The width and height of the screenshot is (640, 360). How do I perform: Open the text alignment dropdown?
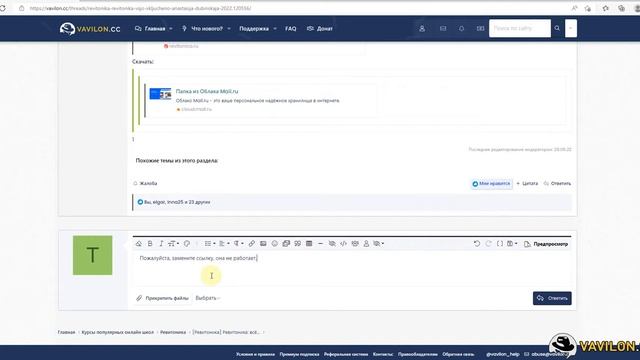pyautogui.click(x=224, y=244)
